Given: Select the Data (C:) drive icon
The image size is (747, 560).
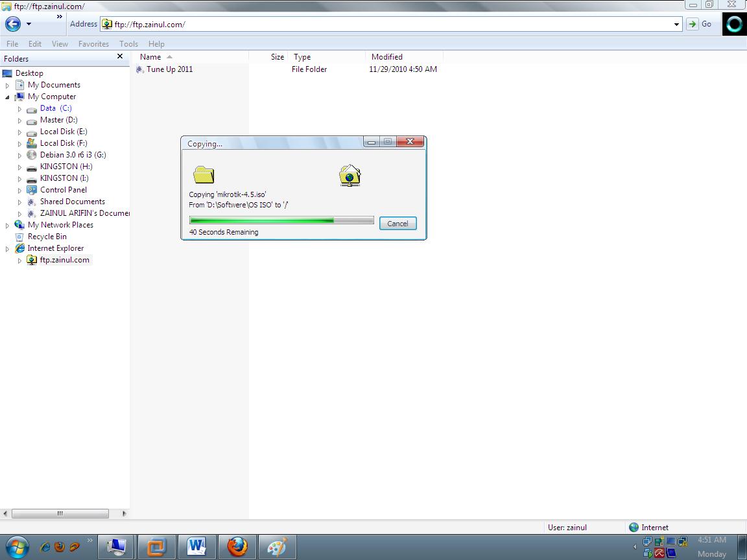Looking at the screenshot, I should click(32, 110).
